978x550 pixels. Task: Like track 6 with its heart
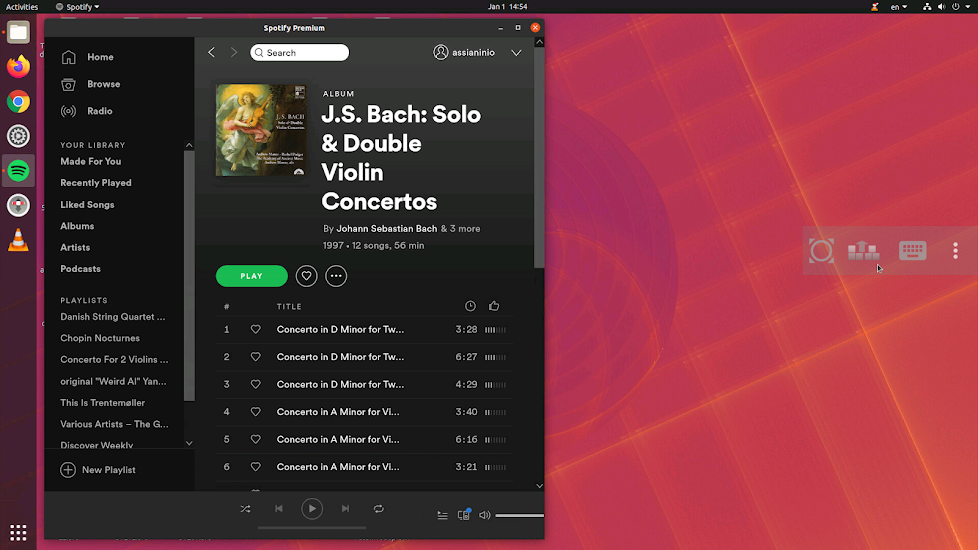coord(255,466)
